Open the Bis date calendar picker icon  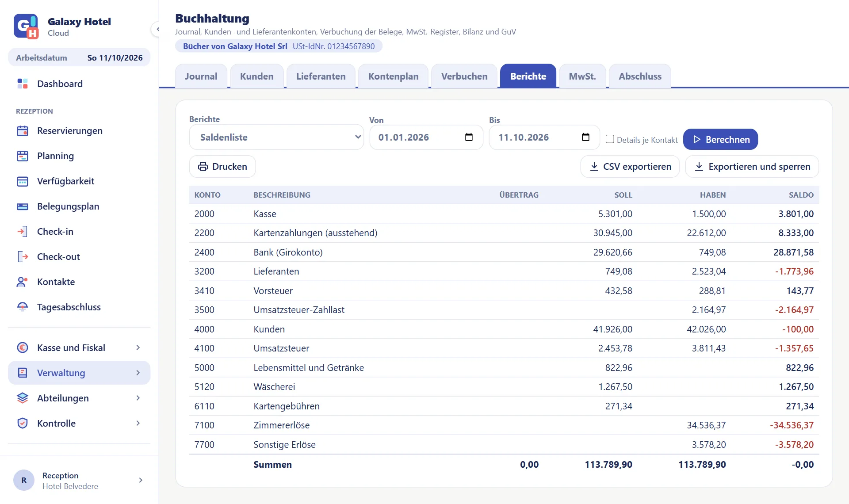coord(585,137)
